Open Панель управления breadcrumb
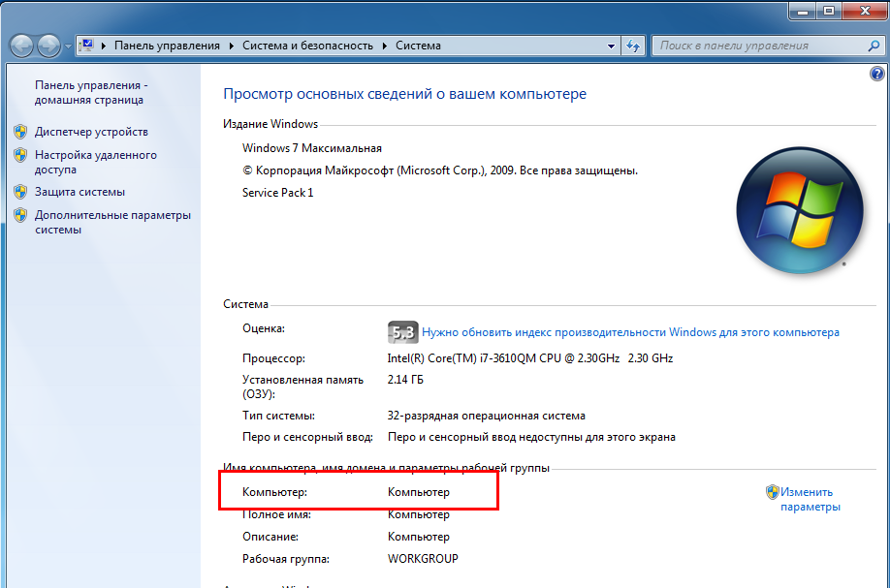890x588 pixels. (167, 46)
